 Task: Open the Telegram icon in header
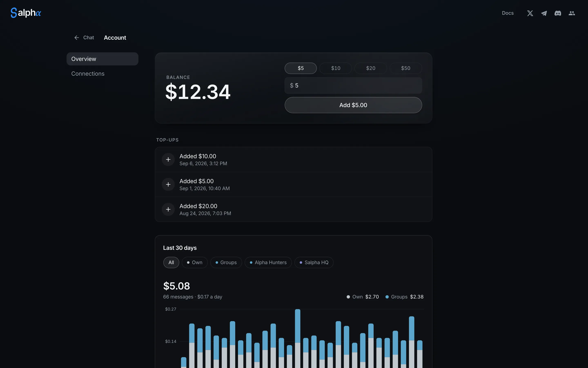[544, 13]
